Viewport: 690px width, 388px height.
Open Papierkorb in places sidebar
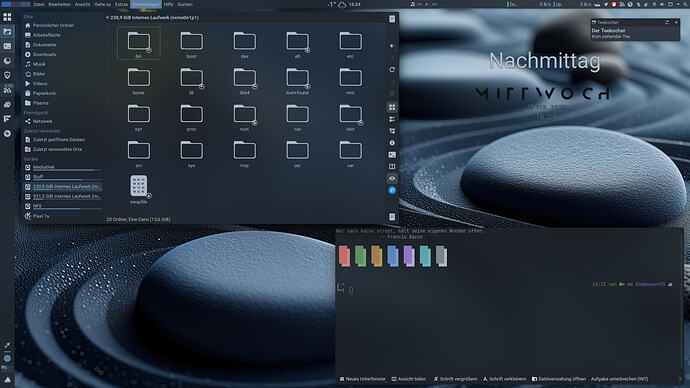coord(40,93)
